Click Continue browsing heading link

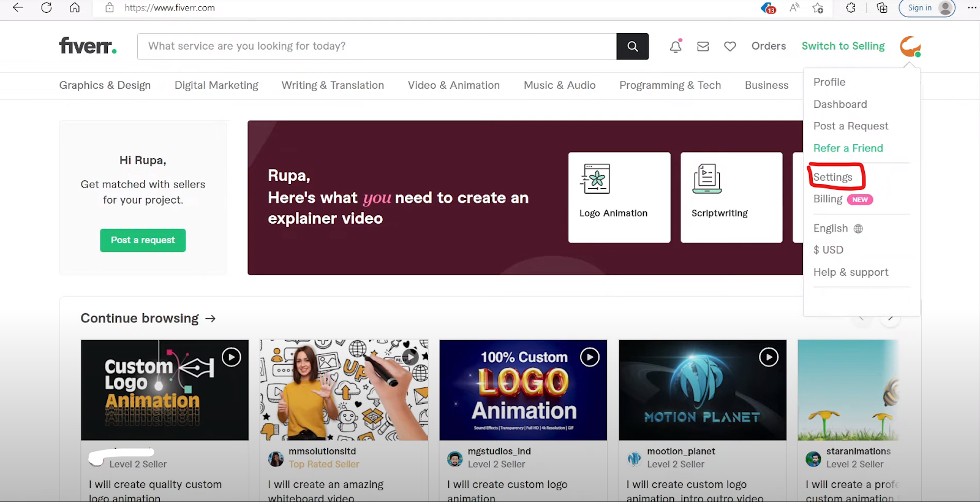(140, 319)
